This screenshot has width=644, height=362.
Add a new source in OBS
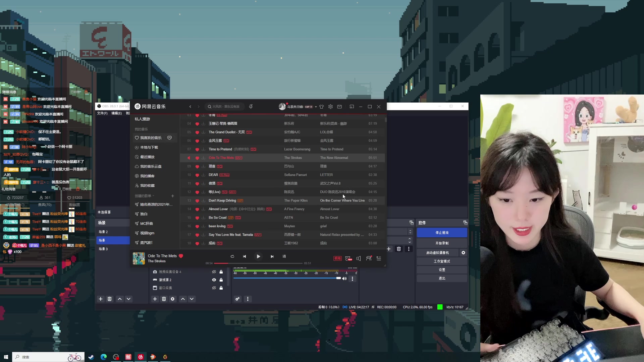tap(155, 299)
